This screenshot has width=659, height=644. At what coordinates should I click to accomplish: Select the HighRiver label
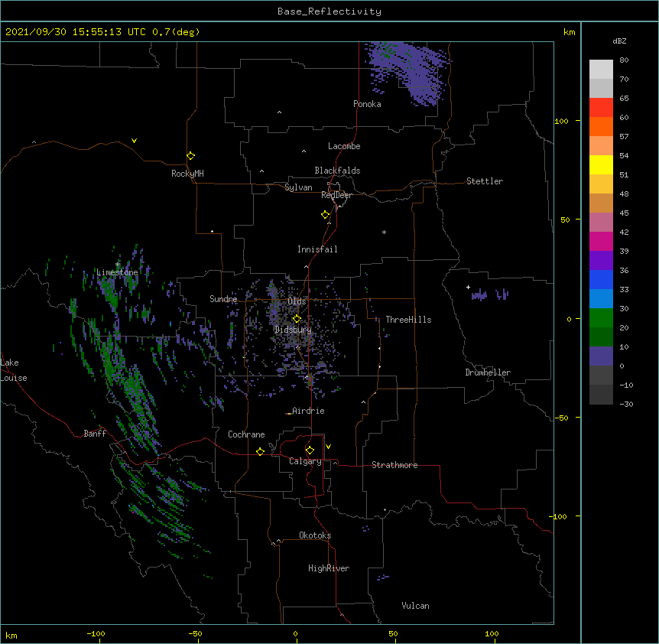[x=329, y=568]
